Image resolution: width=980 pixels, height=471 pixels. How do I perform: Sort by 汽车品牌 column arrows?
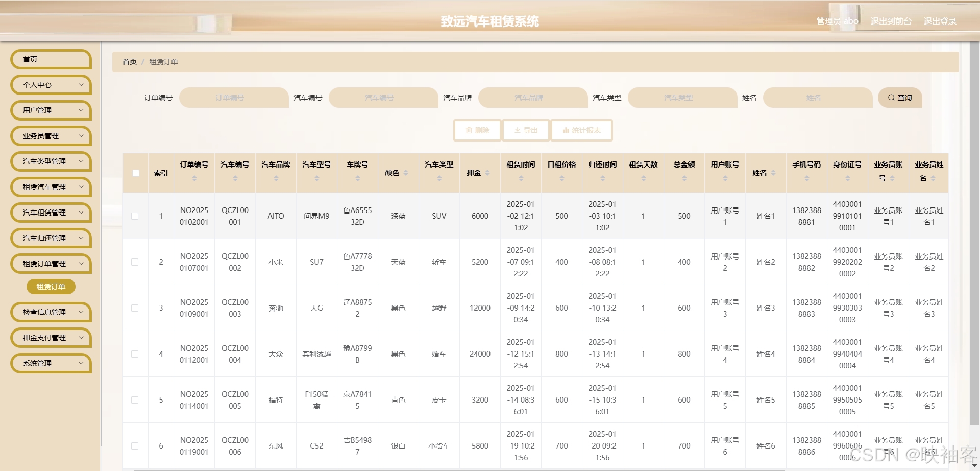[276, 178]
